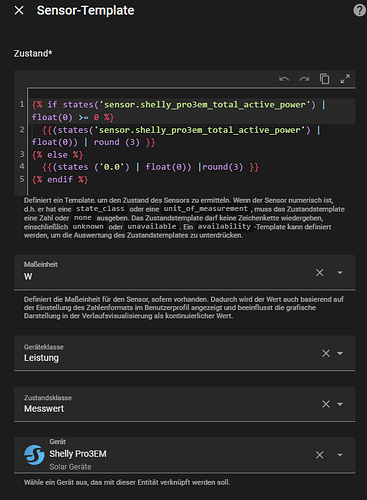Viewport: 367px width, 500px height.
Task: Copy the template code to clipboard
Action: pyautogui.click(x=325, y=79)
